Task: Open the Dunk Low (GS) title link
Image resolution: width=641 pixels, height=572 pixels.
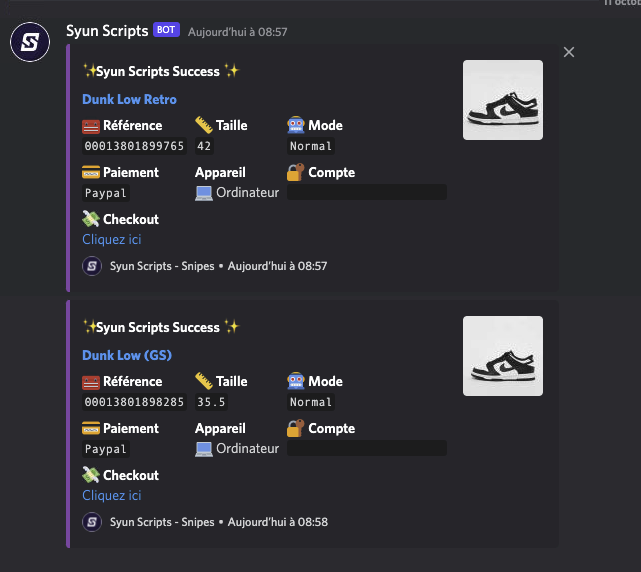Action: click(x=127, y=355)
